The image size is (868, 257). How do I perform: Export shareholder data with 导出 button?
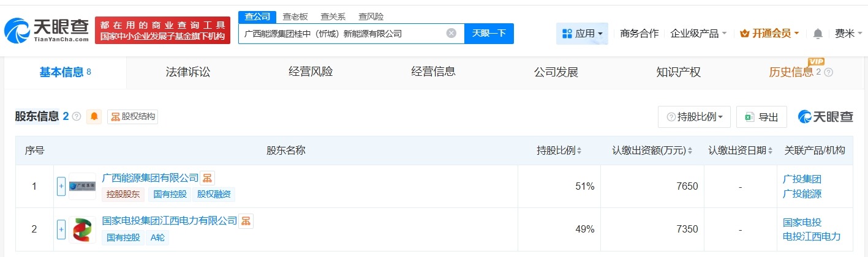(x=761, y=117)
